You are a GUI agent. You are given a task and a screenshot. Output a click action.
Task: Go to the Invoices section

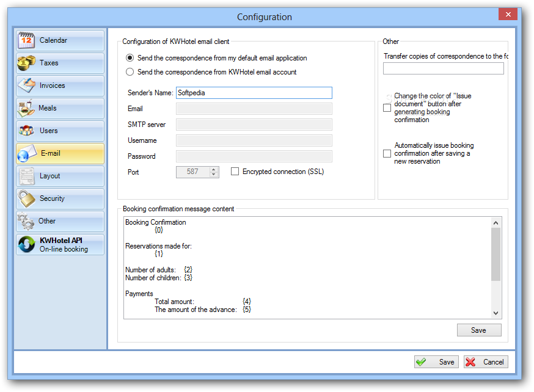[x=60, y=85]
